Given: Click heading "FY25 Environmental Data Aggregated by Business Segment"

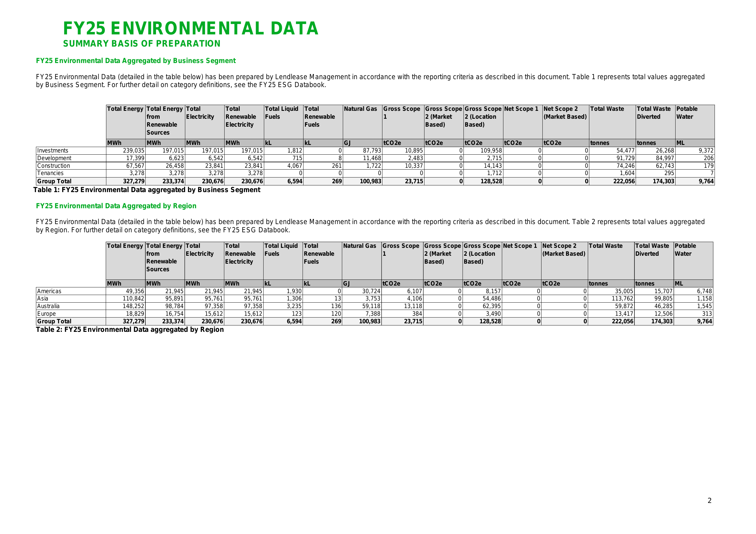Looking at the screenshot, I should coord(136,61).
